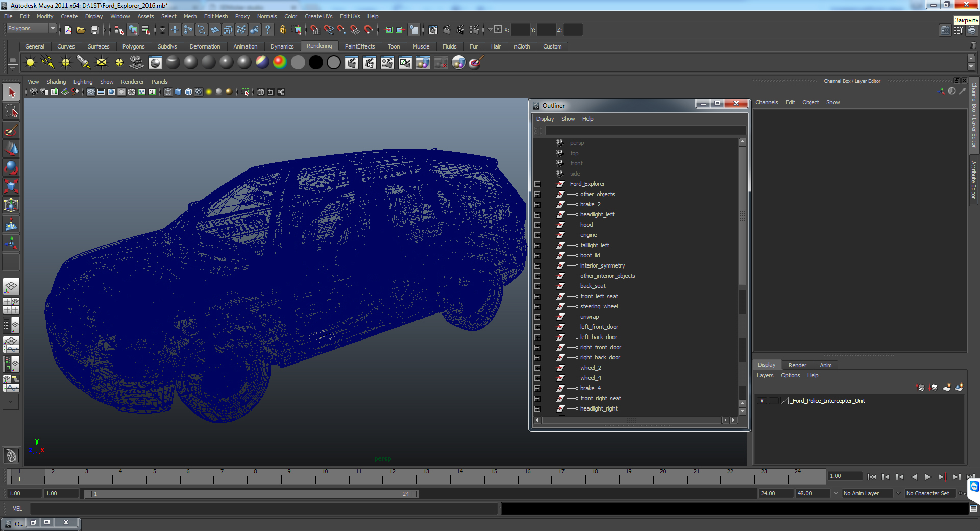Move selected layer up icon

pyautogui.click(x=921, y=388)
